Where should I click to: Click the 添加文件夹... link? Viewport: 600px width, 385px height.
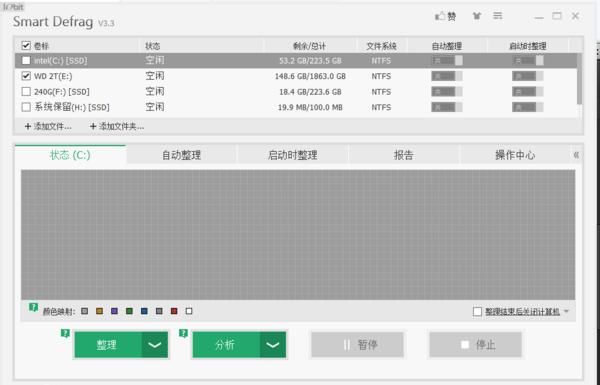tap(117, 126)
